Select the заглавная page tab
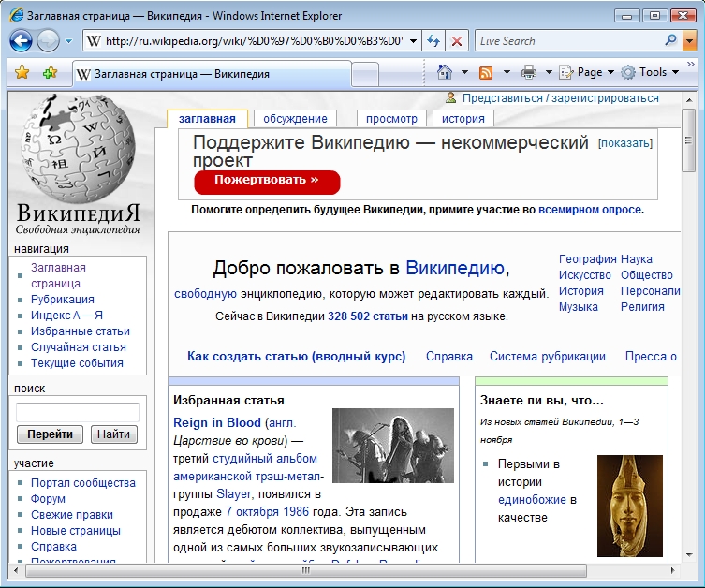Screen dimensions: 705x588 point(207,119)
